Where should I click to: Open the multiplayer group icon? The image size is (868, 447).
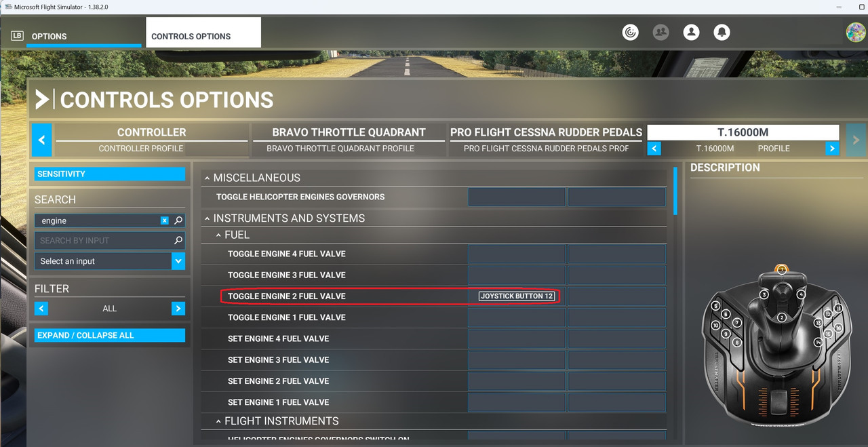pos(660,32)
